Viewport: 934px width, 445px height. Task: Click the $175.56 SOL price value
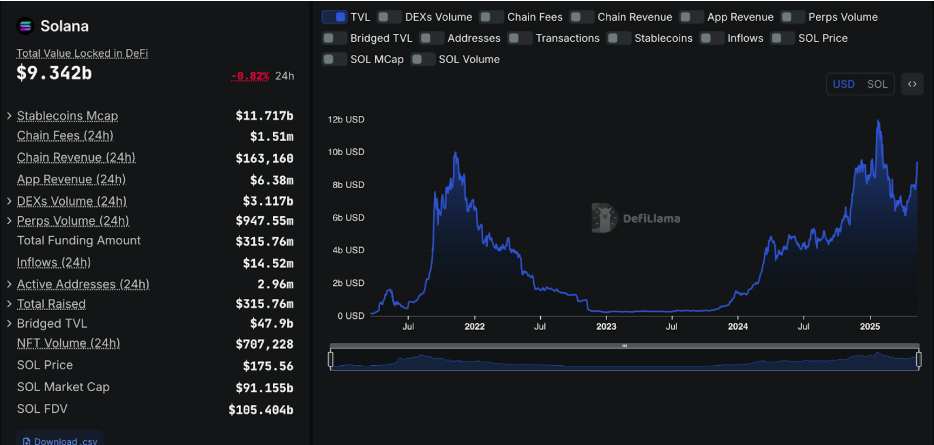click(x=268, y=366)
